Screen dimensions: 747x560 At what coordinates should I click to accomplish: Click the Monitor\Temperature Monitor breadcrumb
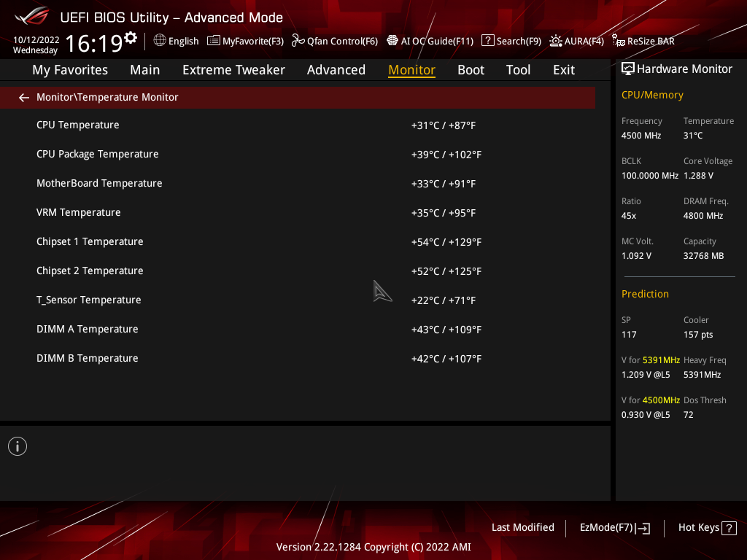(x=107, y=97)
